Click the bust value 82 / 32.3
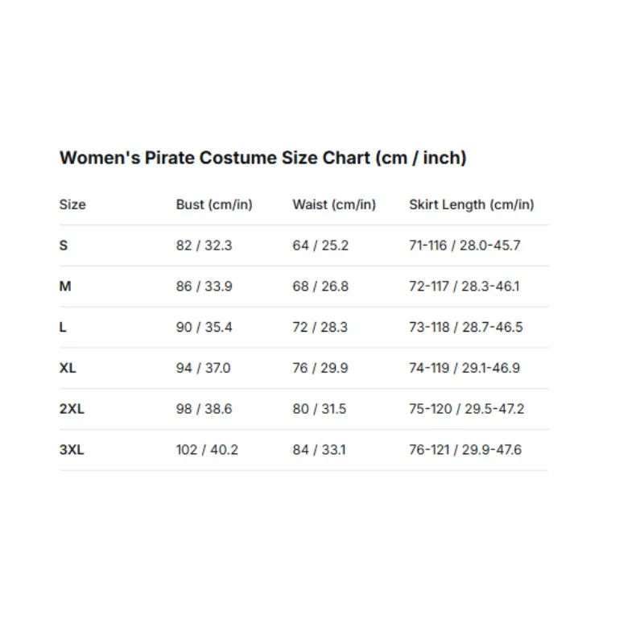 [x=204, y=246]
